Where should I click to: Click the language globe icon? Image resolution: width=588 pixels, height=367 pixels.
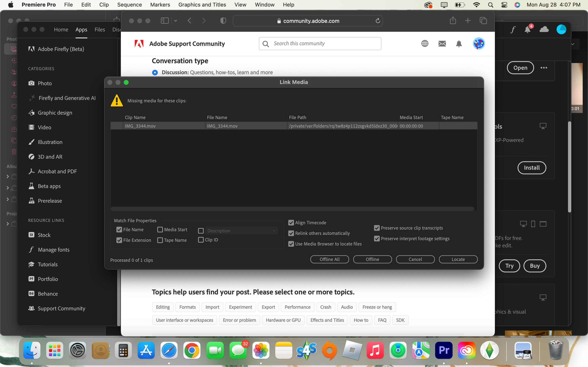click(x=425, y=44)
